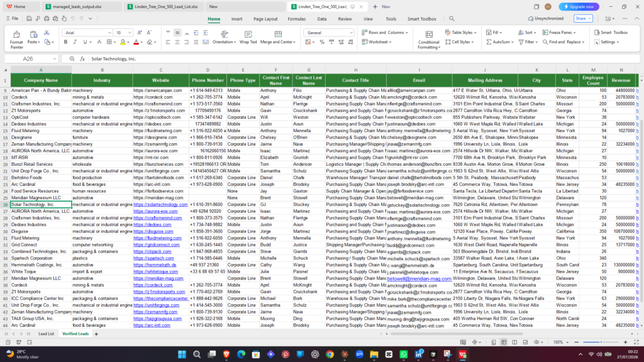Click the horizontal scrollbar of the sheet
644x362 pixels.
point(457,334)
